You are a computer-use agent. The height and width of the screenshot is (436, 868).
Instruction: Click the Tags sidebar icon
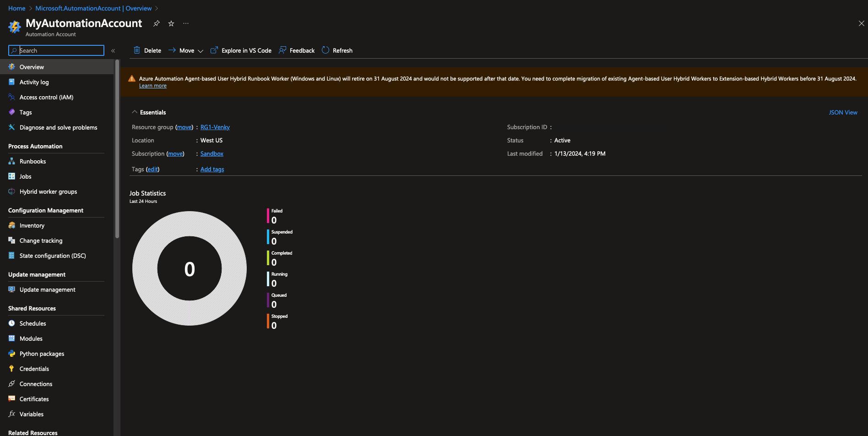12,112
